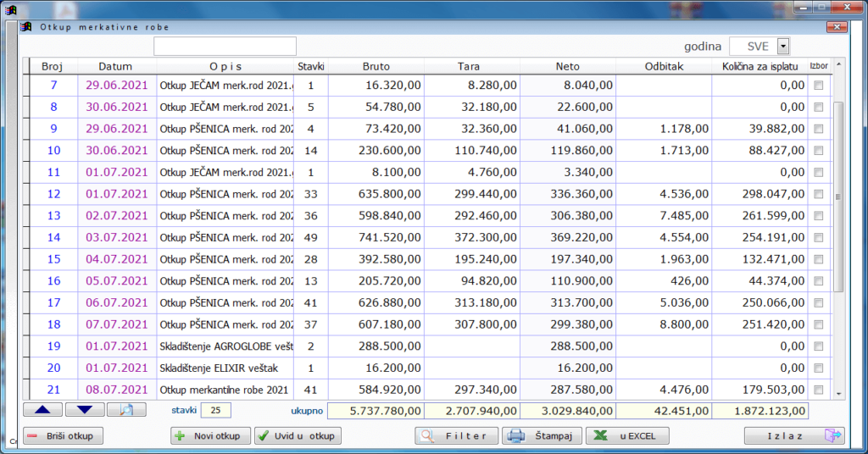
Task: Tick the Izbor checkbox for row 14
Action: coord(818,238)
